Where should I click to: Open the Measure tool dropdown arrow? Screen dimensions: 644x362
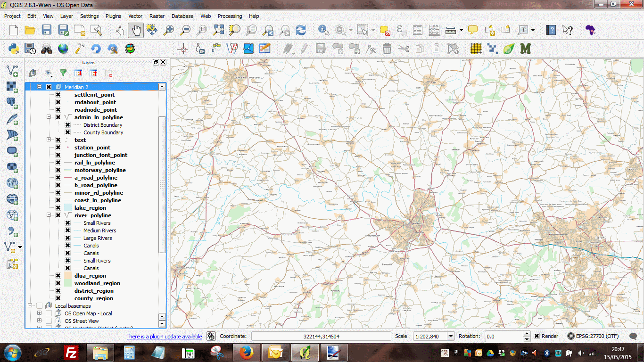pyautogui.click(x=461, y=30)
